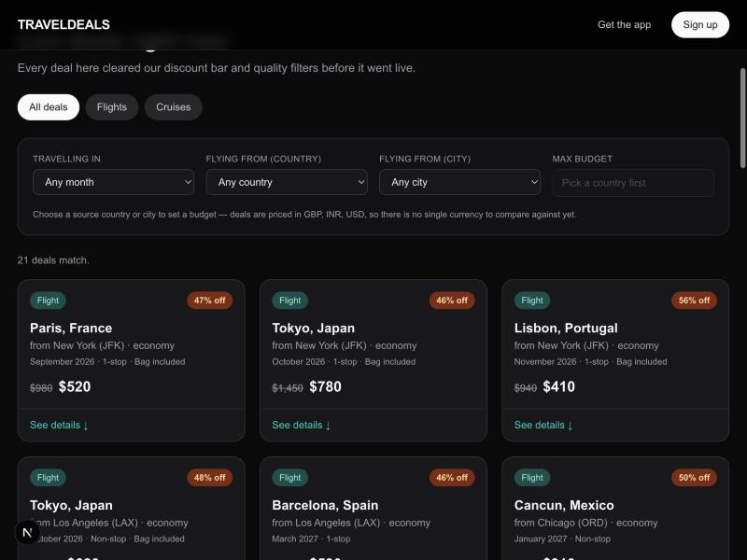This screenshot has width=747, height=560.
Task: Open the Get the app link
Action: [624, 25]
